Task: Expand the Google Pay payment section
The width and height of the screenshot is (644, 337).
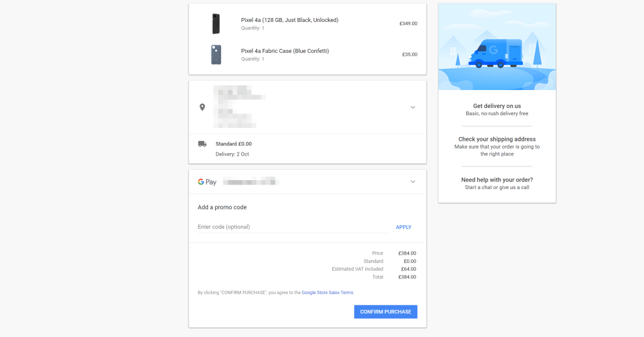Action: click(413, 182)
